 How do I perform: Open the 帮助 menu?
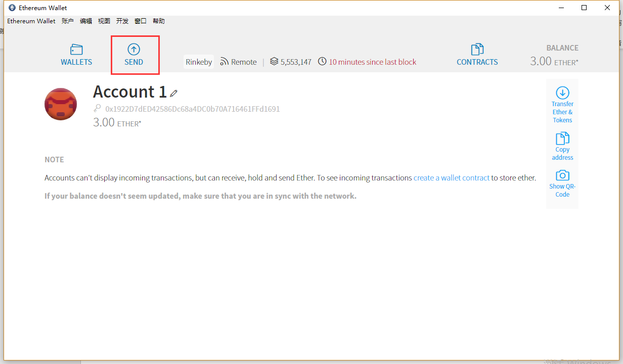[159, 21]
